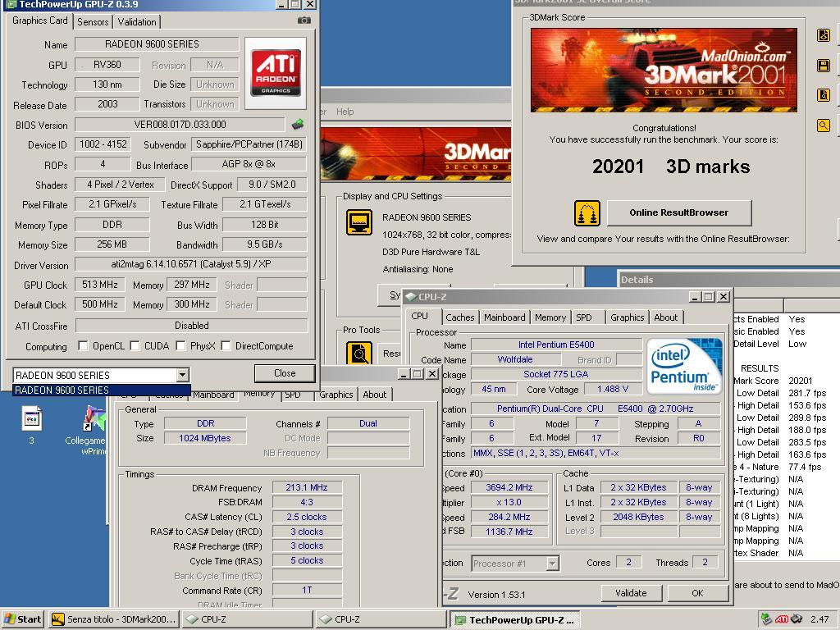This screenshot has width=840, height=630.
Task: Switch to the second CPU-Z taskbar item
Action: coord(381,619)
